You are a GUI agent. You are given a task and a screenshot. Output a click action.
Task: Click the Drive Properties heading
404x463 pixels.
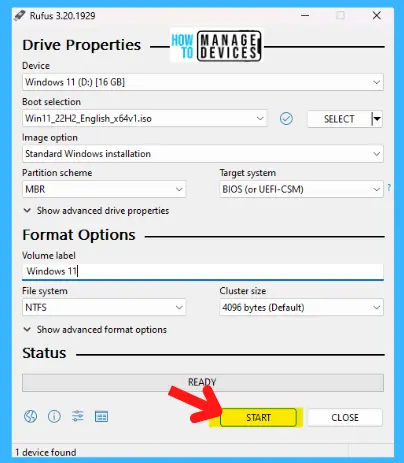(82, 45)
